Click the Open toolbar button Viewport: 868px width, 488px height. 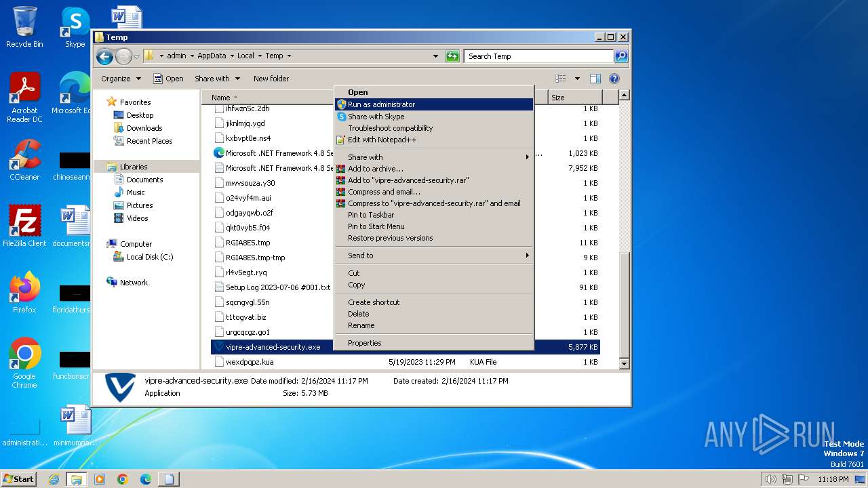tap(168, 79)
